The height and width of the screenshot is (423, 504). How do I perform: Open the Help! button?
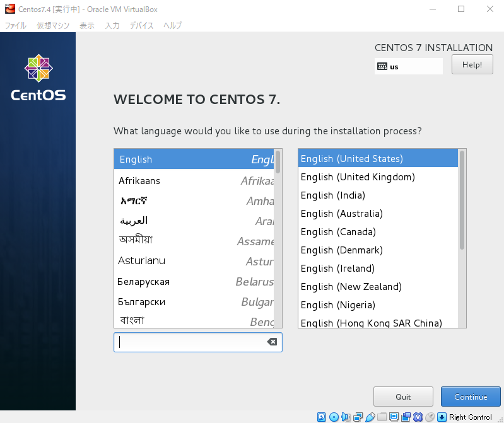[x=472, y=64]
